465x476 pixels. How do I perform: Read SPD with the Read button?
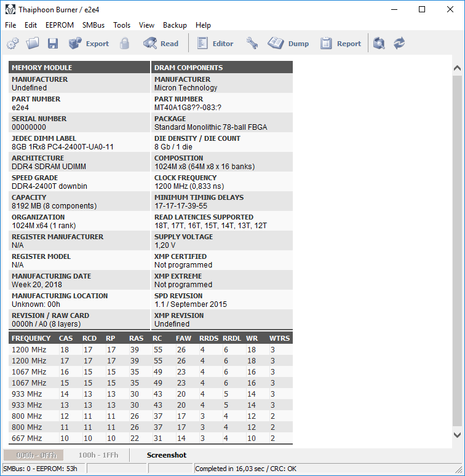point(161,44)
